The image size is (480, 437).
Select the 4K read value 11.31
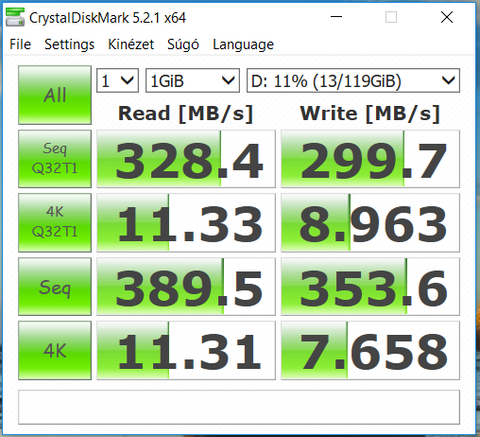(x=186, y=350)
